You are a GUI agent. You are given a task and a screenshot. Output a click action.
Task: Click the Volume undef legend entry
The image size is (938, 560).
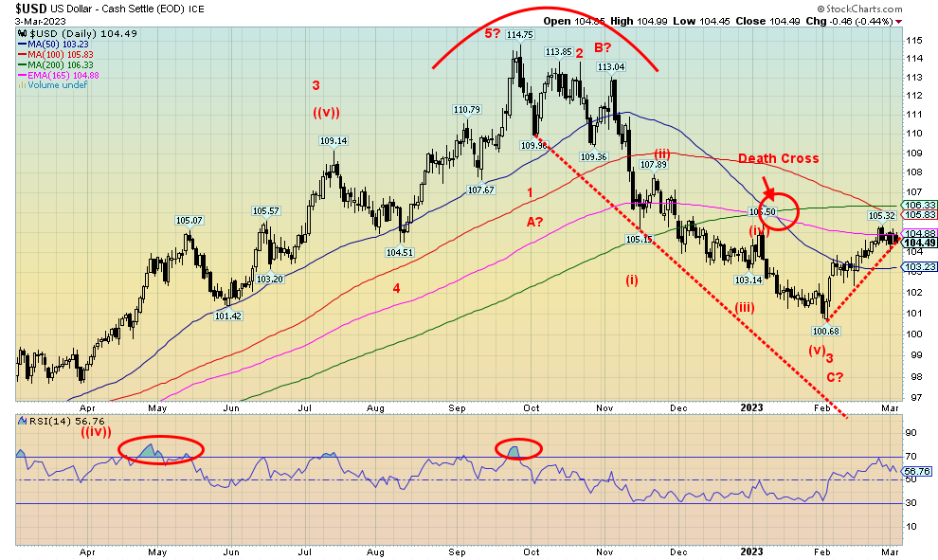[x=50, y=85]
